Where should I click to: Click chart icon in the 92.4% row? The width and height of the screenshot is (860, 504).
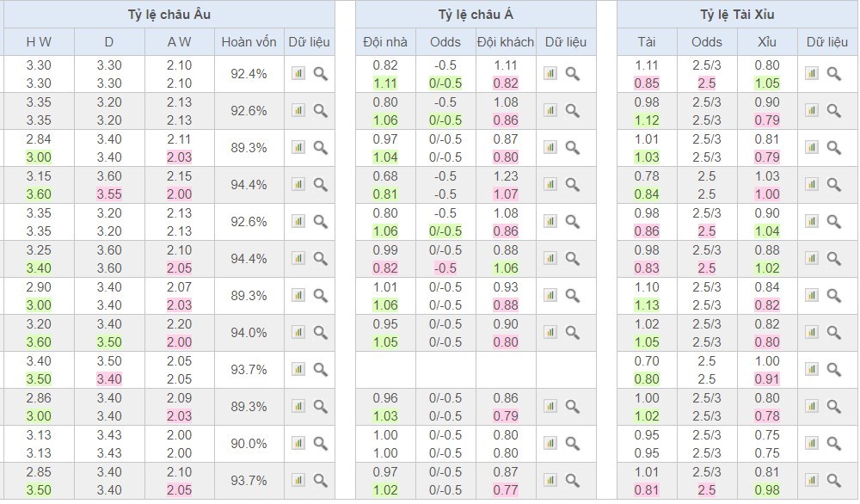[x=298, y=74]
